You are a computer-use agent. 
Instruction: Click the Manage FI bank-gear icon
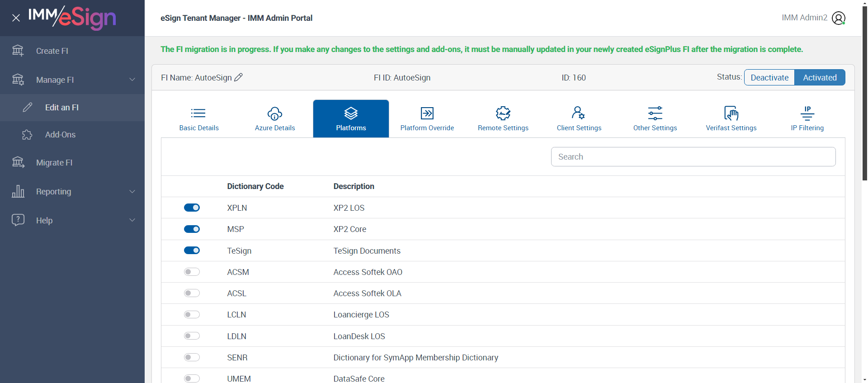pos(18,80)
